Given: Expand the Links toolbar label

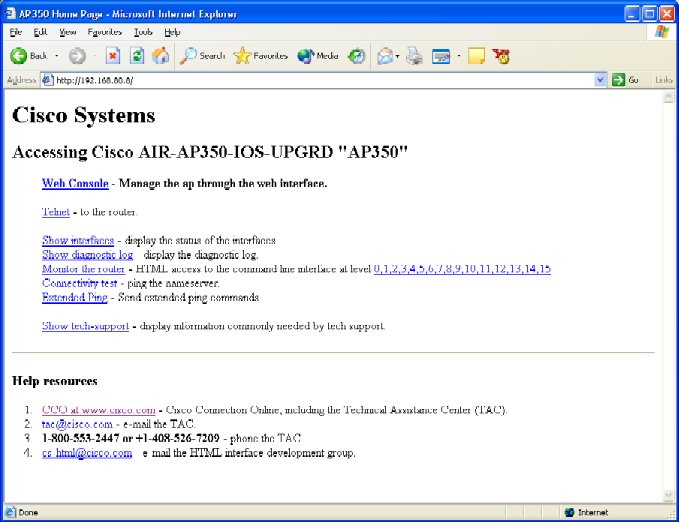Looking at the screenshot, I should pyautogui.click(x=664, y=80).
